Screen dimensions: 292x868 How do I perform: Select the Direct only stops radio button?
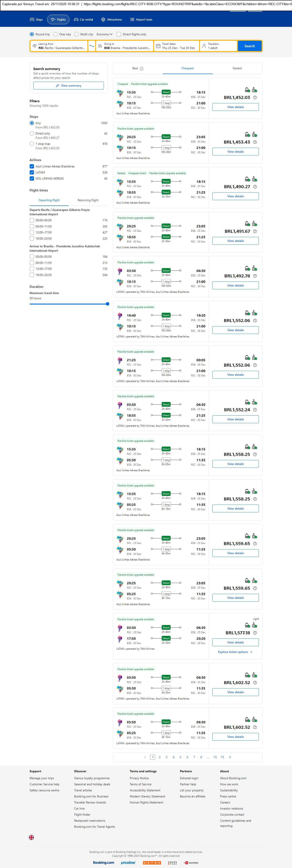(32, 133)
